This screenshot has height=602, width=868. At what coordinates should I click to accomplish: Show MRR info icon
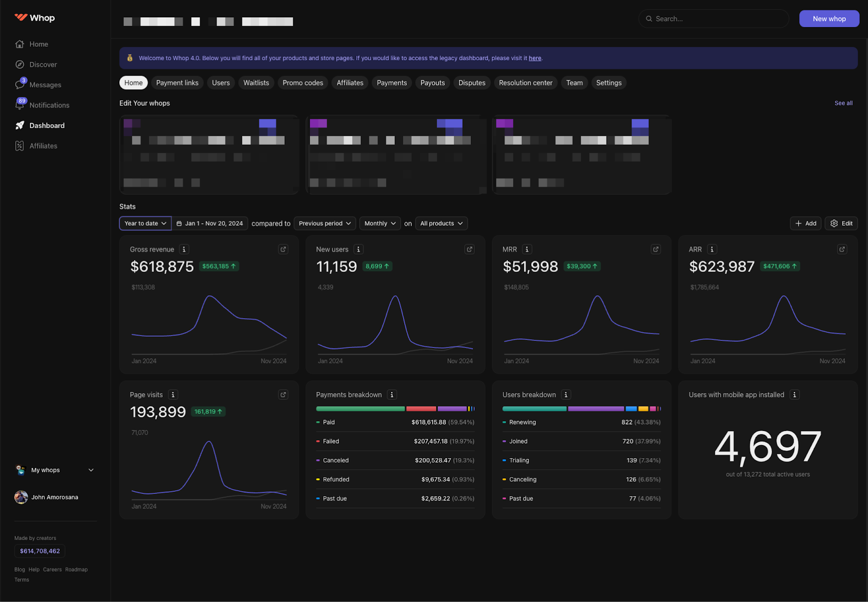click(x=527, y=249)
